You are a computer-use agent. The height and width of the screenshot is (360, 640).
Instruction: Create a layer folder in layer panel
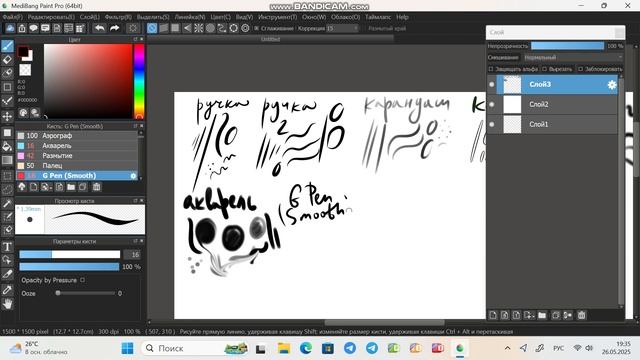tap(542, 315)
